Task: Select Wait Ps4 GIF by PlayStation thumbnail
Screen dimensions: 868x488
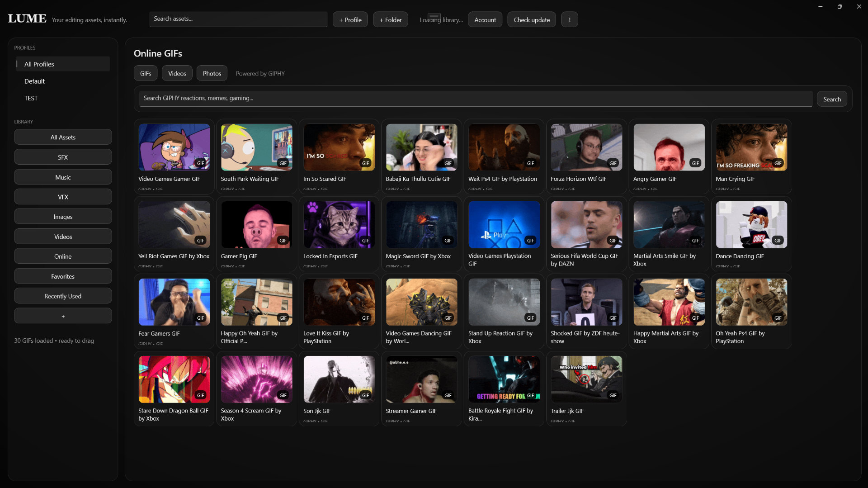Action: pos(504,147)
